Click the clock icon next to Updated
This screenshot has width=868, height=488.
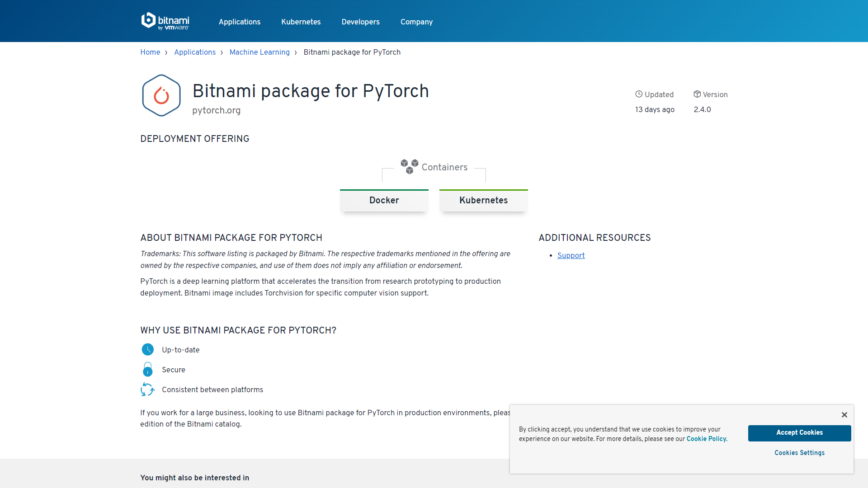pyautogui.click(x=639, y=94)
